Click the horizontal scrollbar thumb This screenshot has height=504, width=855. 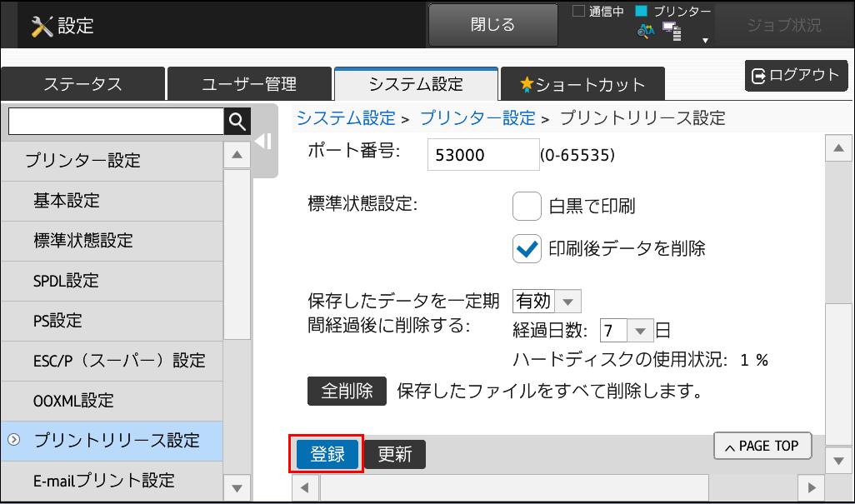[514, 487]
